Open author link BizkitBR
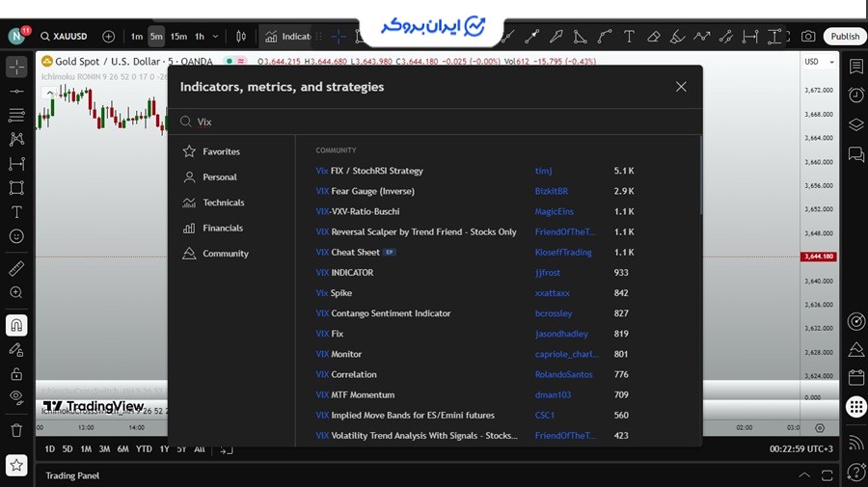 coord(552,192)
